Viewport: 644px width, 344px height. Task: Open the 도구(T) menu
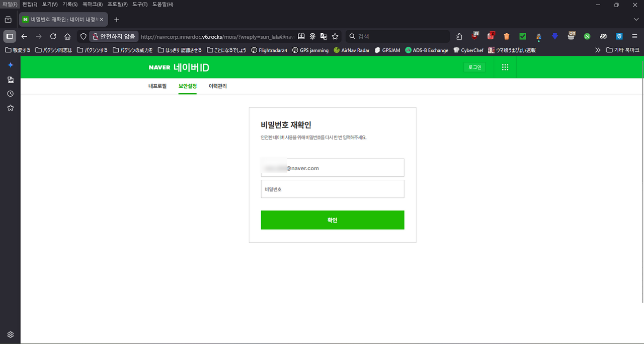click(x=140, y=5)
